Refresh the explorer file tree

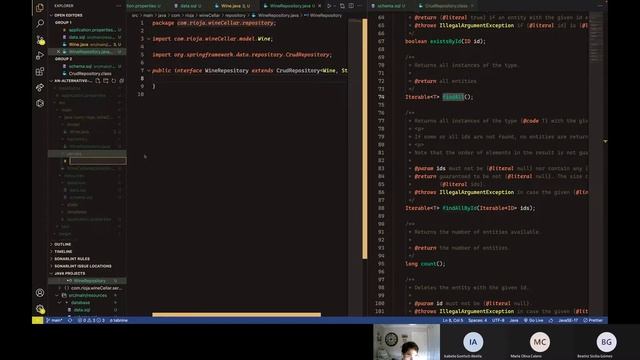(113, 81)
